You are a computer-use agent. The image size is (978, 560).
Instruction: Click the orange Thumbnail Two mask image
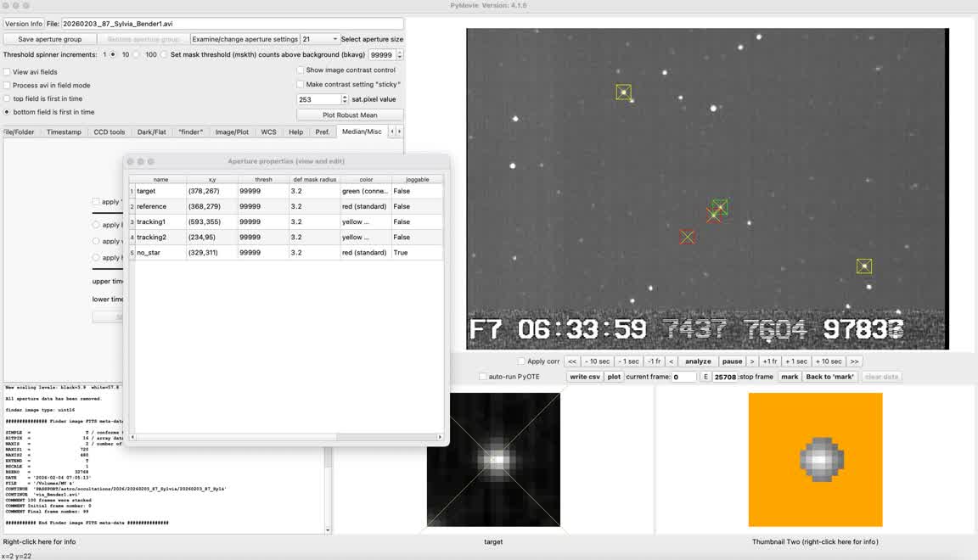click(815, 459)
